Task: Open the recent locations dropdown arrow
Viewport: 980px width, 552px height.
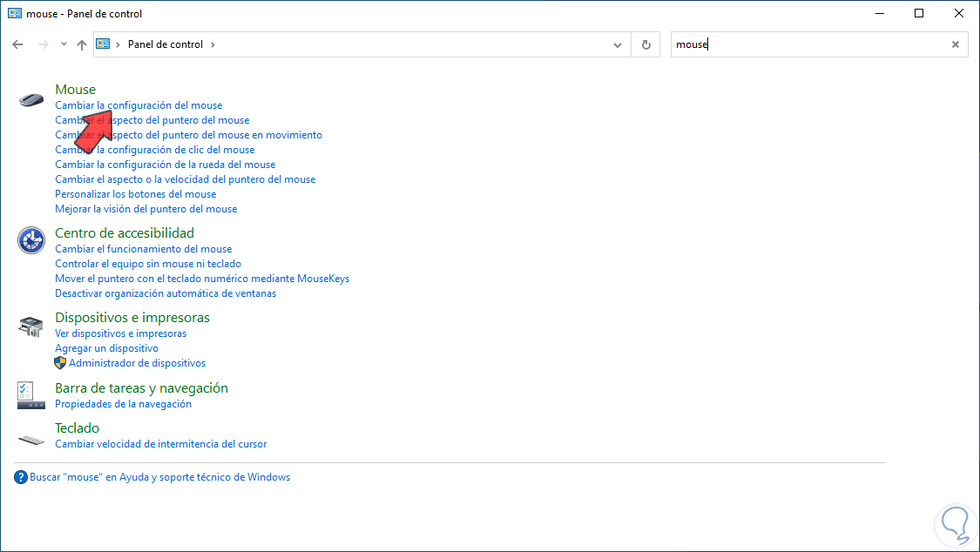Action: point(64,44)
